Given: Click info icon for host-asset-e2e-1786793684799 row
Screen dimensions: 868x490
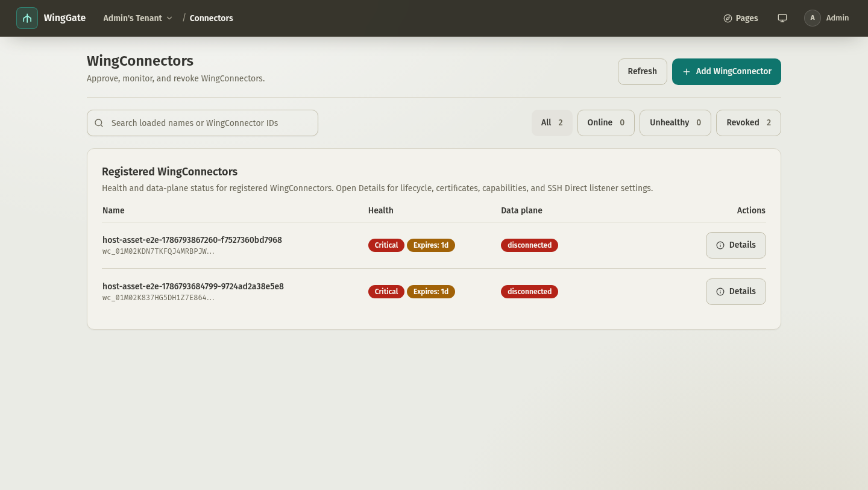Looking at the screenshot, I should tap(720, 292).
